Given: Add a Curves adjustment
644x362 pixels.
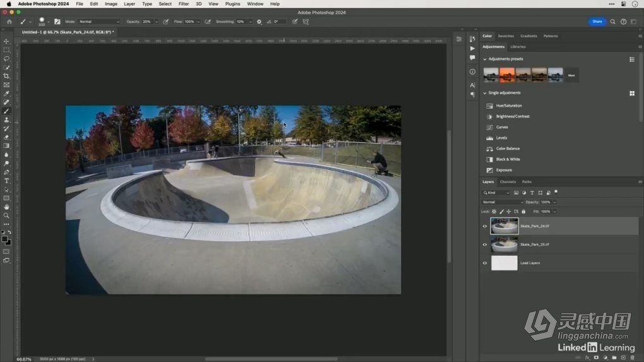Looking at the screenshot, I should point(502,128).
